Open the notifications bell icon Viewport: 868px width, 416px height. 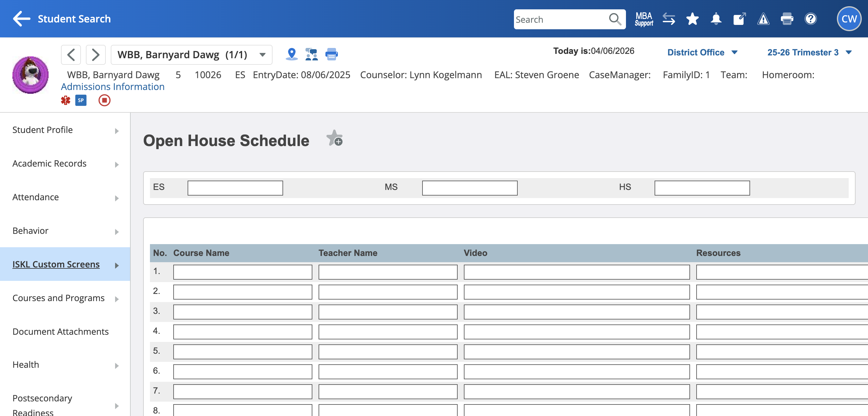(716, 19)
